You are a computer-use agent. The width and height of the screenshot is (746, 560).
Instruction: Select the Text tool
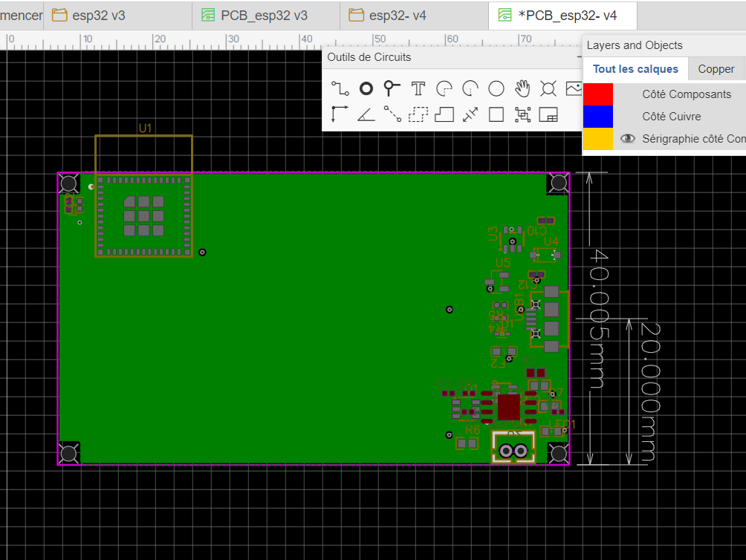tap(418, 88)
